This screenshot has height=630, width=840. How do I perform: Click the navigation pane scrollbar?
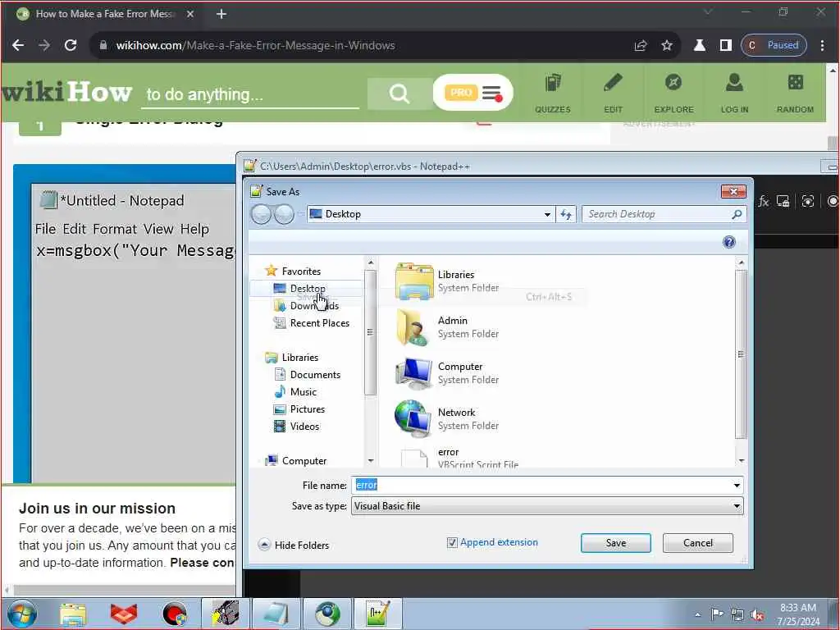pyautogui.click(x=370, y=332)
